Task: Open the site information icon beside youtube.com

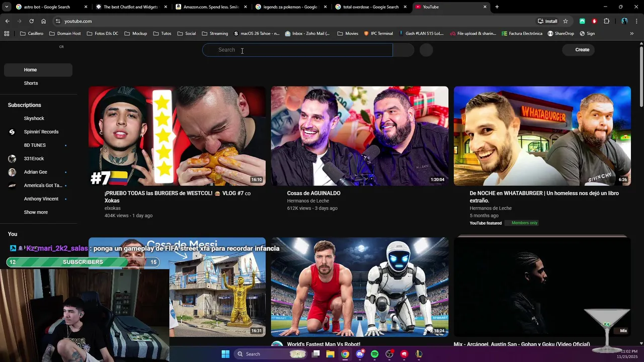Action: (58, 21)
